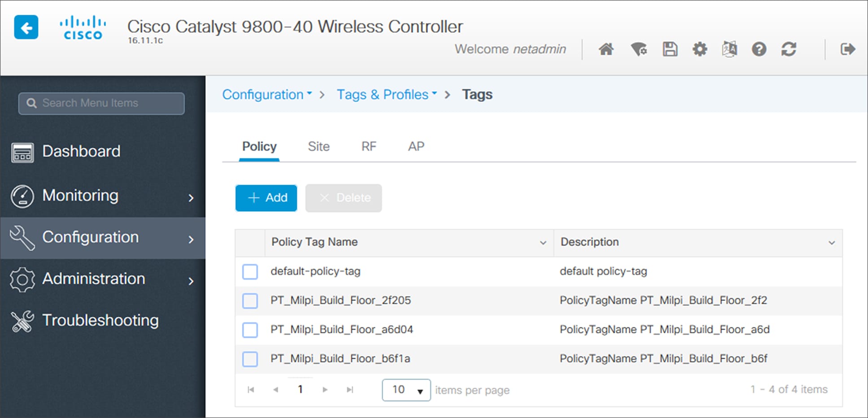This screenshot has width=868, height=418.
Task: Go to last page in pager
Action: tap(350, 389)
